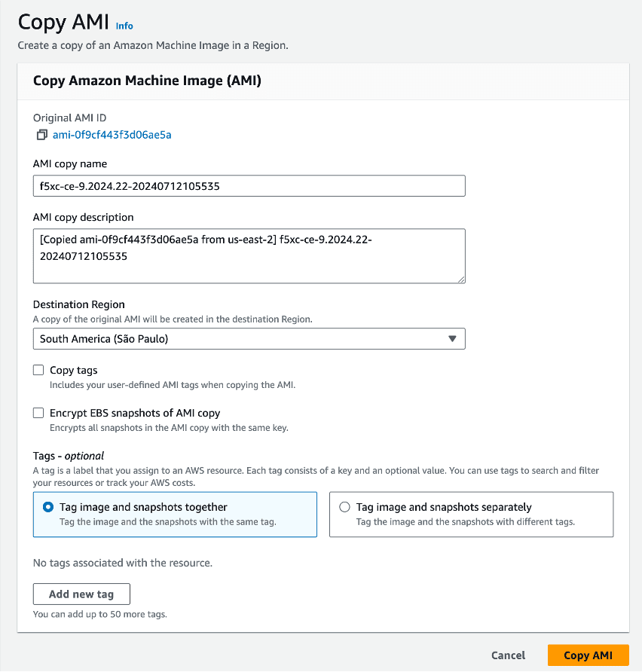
Task: Check Encrypt EBS snapshots of AMI copy
Action: click(x=38, y=413)
